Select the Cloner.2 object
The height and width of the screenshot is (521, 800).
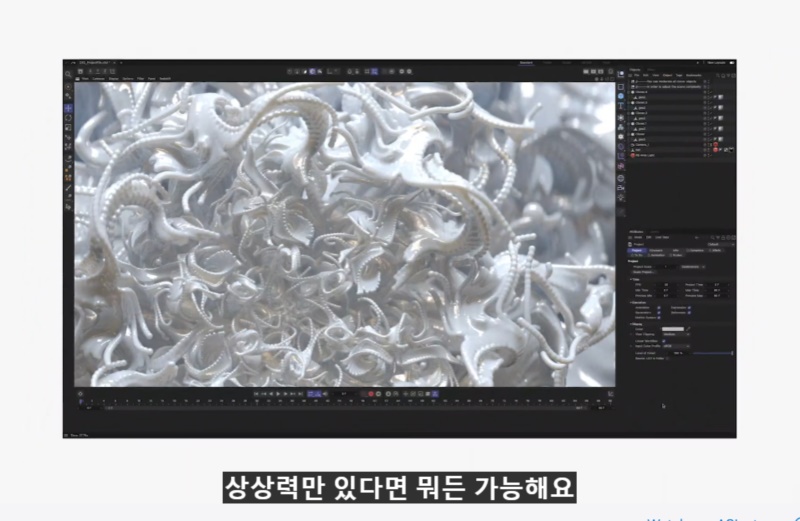[641, 113]
